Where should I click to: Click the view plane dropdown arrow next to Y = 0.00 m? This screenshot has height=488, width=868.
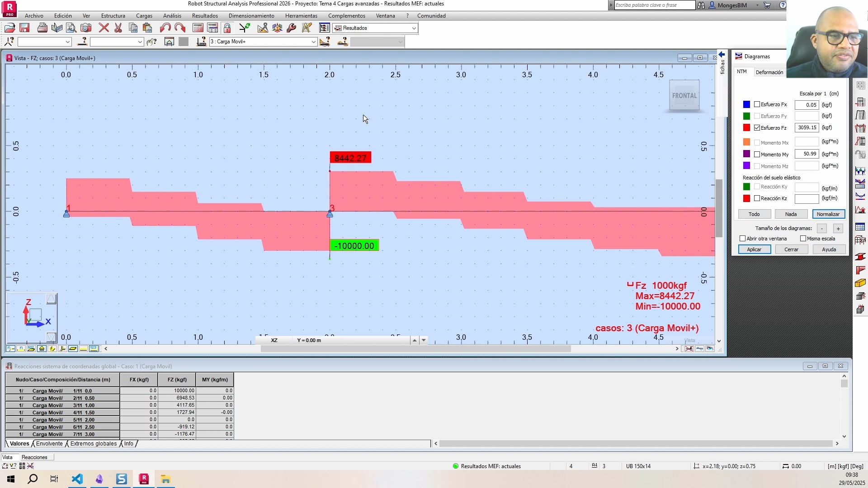click(x=423, y=340)
